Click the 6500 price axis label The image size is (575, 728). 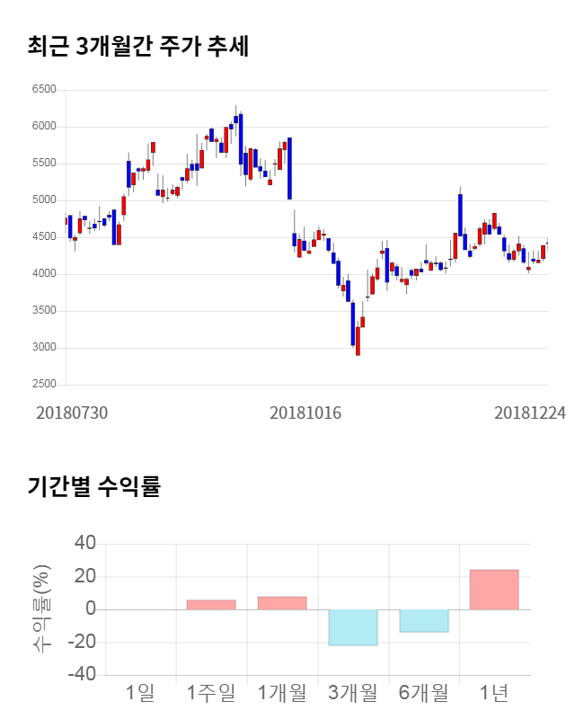click(x=43, y=90)
